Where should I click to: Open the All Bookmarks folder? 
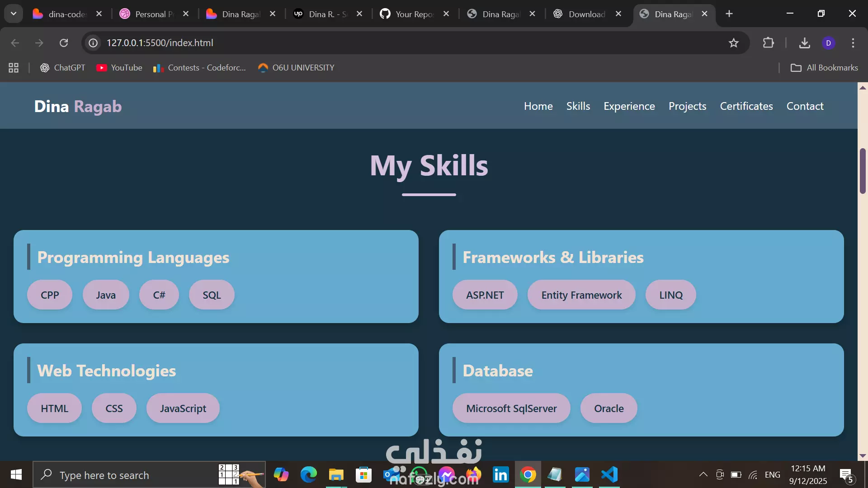[x=824, y=68]
